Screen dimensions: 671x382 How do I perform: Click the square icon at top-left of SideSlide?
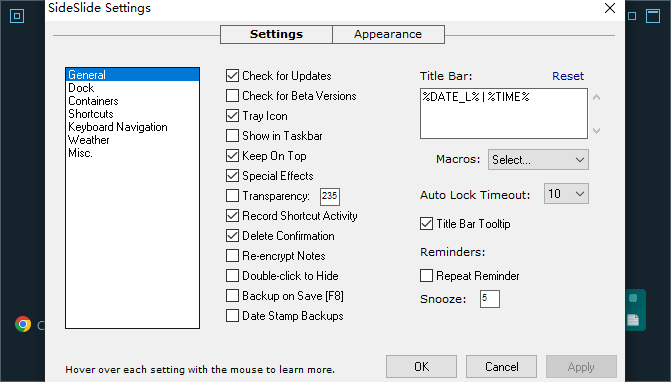tap(17, 16)
